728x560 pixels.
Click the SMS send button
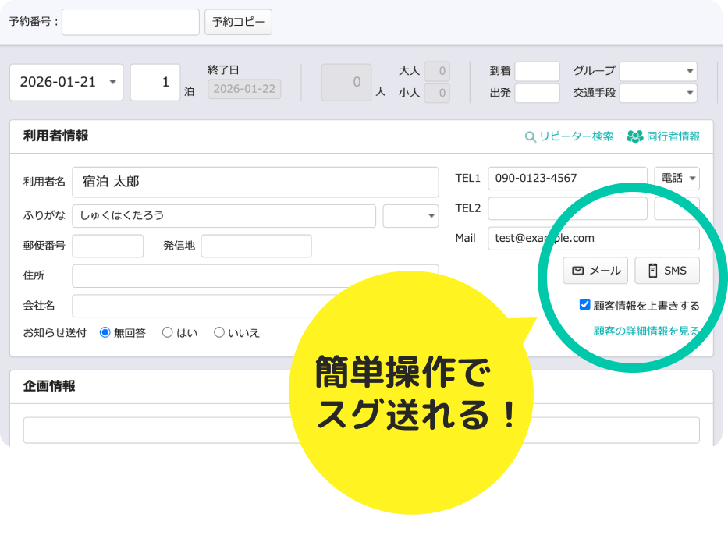(x=666, y=270)
